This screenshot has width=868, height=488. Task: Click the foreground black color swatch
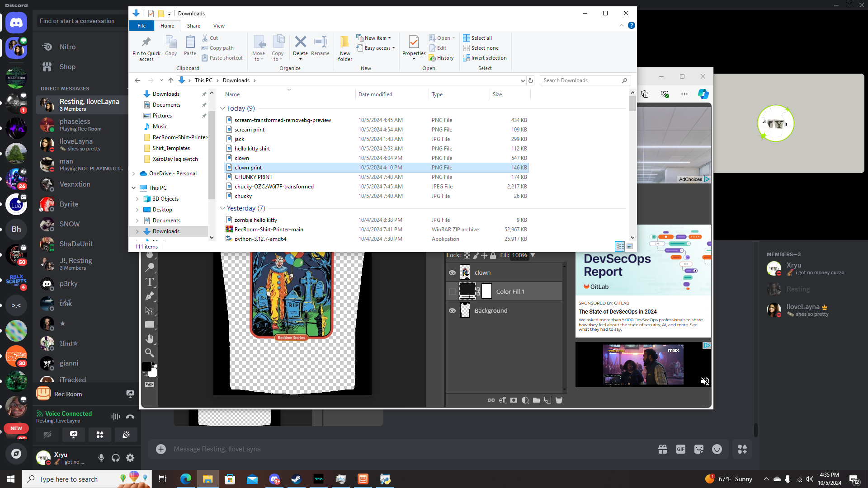[146, 366]
